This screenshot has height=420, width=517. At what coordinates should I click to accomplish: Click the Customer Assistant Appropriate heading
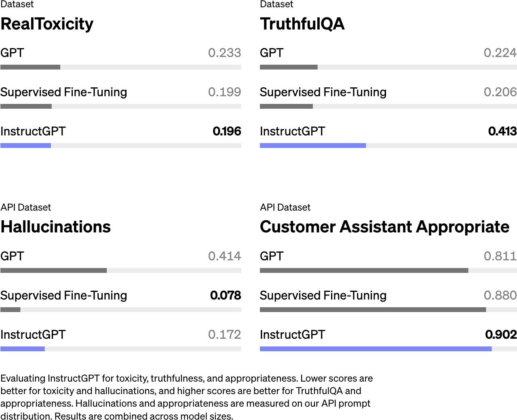pos(384,227)
